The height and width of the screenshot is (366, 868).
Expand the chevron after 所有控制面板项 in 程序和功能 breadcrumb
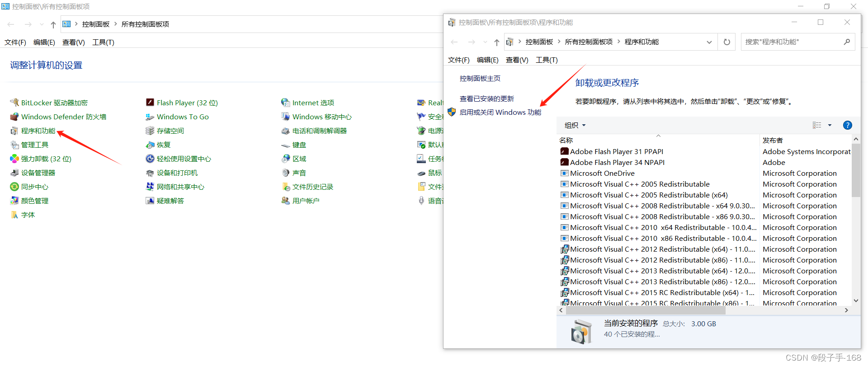pos(619,42)
